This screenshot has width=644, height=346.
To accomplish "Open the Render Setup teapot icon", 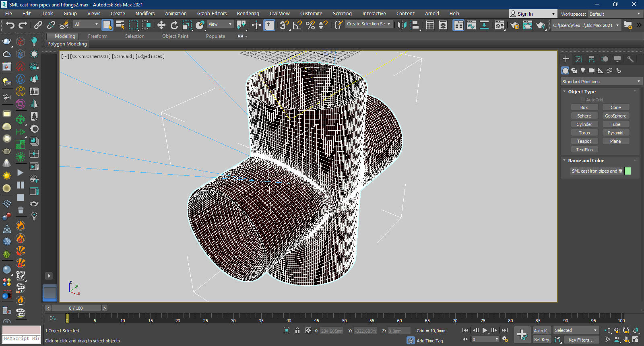I will (x=515, y=25).
